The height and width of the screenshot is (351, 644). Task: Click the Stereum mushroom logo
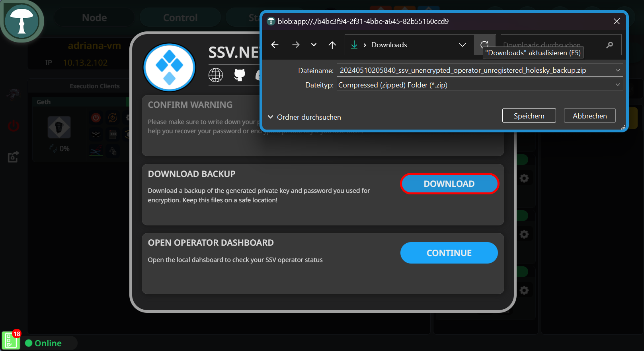pyautogui.click(x=22, y=21)
